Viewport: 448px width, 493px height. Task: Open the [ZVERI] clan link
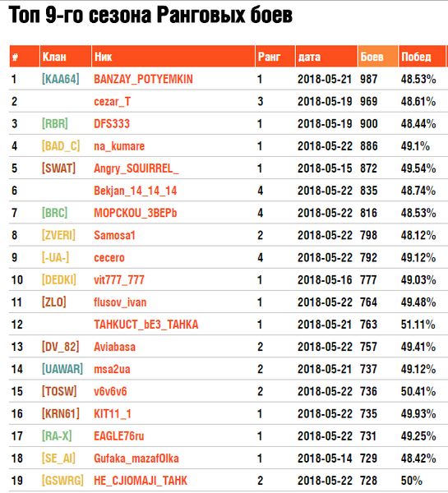pos(58,236)
